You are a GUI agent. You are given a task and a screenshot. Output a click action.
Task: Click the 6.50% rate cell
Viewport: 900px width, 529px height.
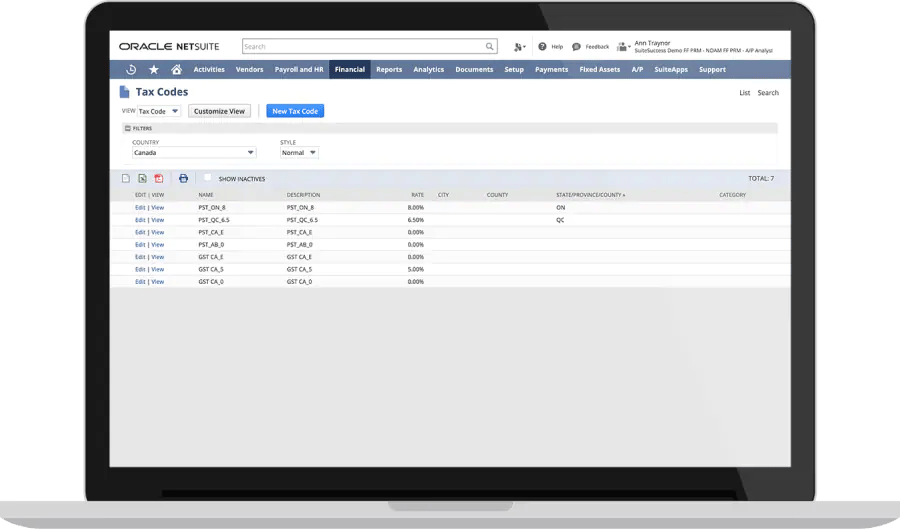click(x=416, y=220)
